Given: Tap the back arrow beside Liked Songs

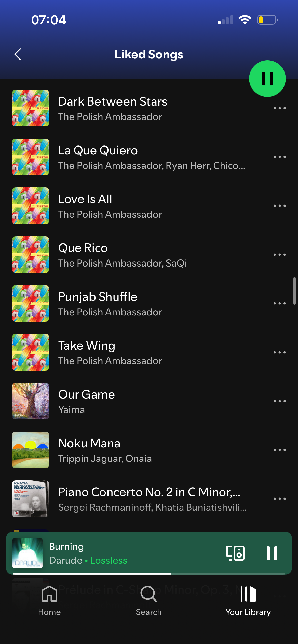Looking at the screenshot, I should point(18,54).
